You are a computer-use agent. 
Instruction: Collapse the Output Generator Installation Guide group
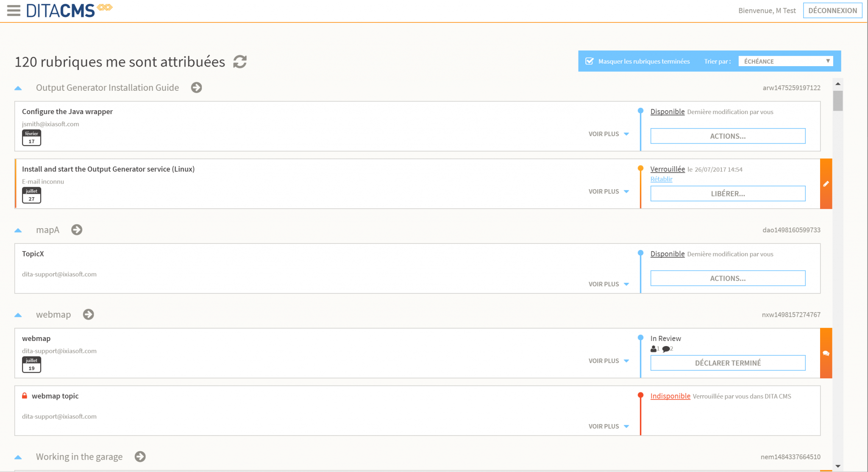tap(18, 88)
